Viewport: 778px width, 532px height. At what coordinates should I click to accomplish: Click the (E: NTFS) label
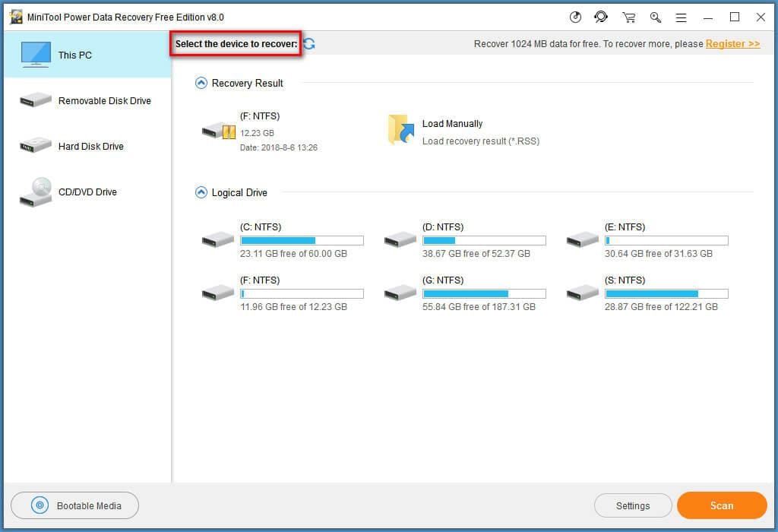pyautogui.click(x=625, y=226)
